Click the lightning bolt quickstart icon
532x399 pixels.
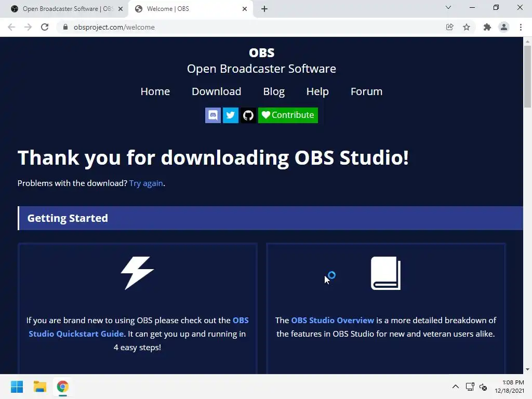pos(137,273)
